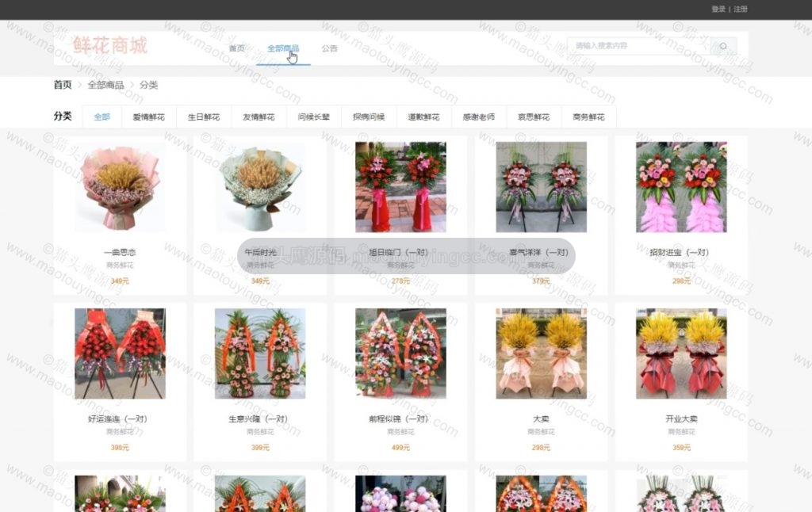Open the 注册 register link
Image resolution: width=812 pixels, height=512 pixels.
click(x=740, y=9)
